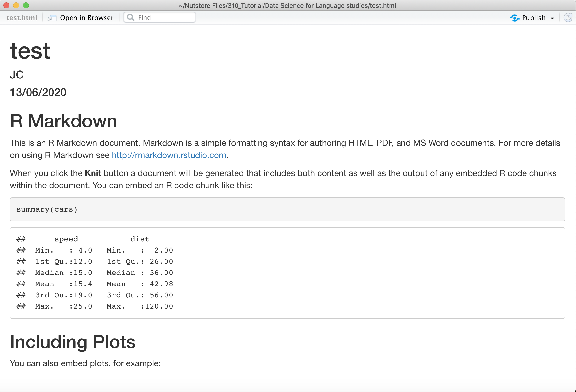Click the date 13/06/2020
Viewport: 576px width, 392px height.
click(38, 92)
